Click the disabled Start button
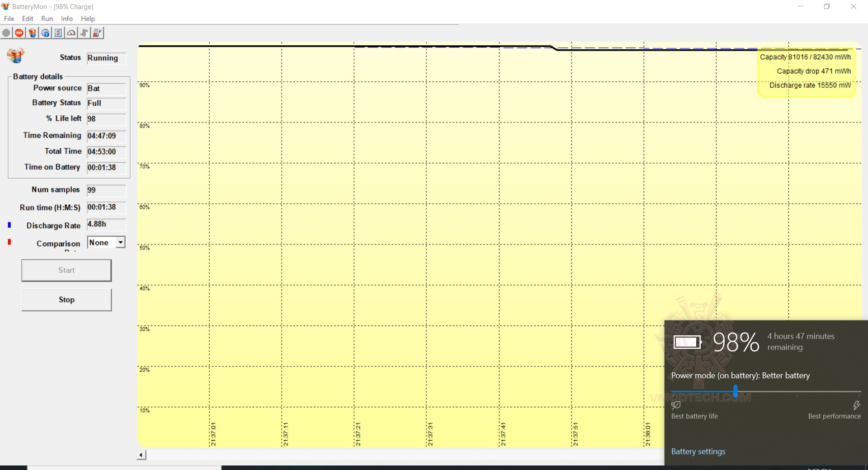Viewport: 868px width, 470px height. click(66, 270)
